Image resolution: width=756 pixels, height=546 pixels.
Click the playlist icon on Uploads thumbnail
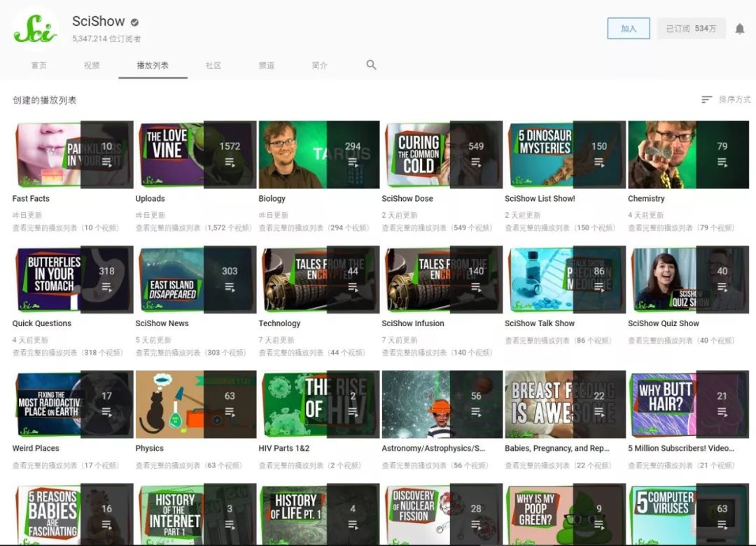[x=230, y=162]
